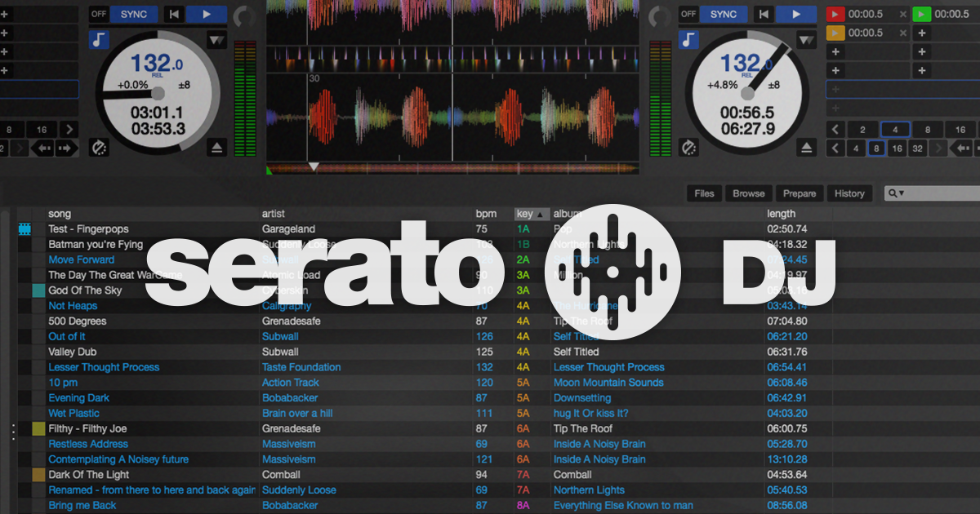The height and width of the screenshot is (514, 980).
Task: Jump to track start on right deck
Action: coord(763,14)
